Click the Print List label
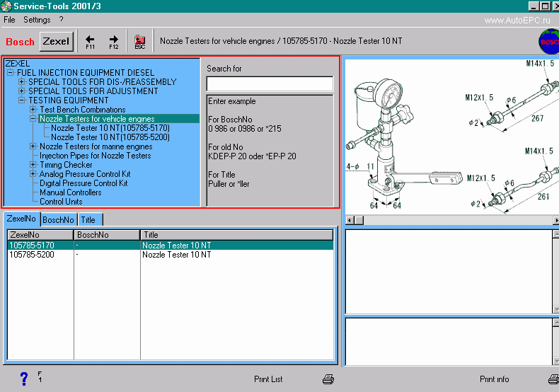Screen dimensions: 559x392 coord(268,379)
